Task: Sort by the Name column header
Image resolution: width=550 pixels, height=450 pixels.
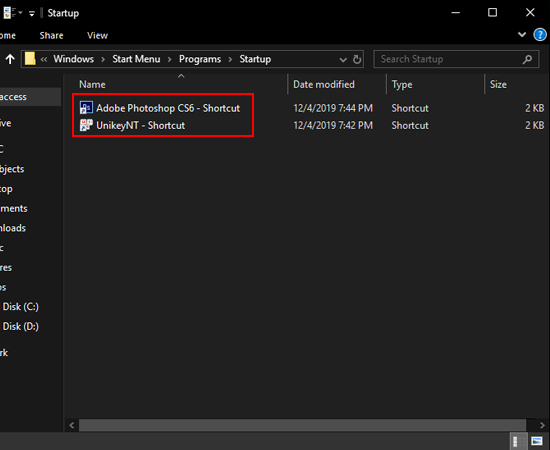Action: point(92,85)
